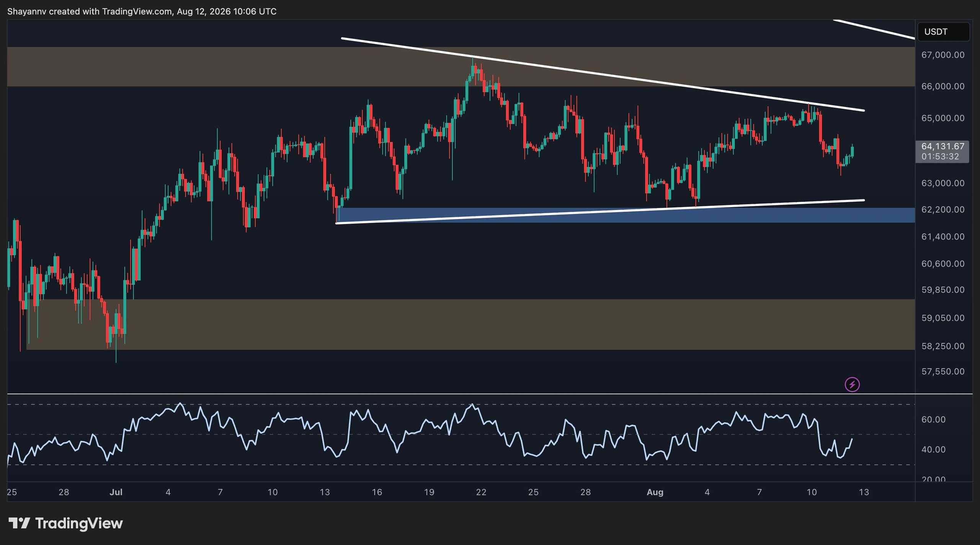Click the RSI axis value 60.00
The height and width of the screenshot is (545, 980).
click(933, 419)
